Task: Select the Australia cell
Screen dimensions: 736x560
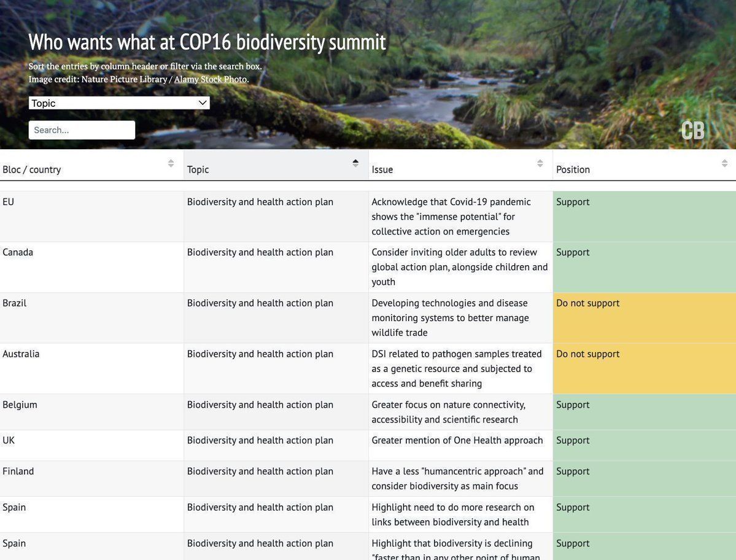Action: [92, 368]
